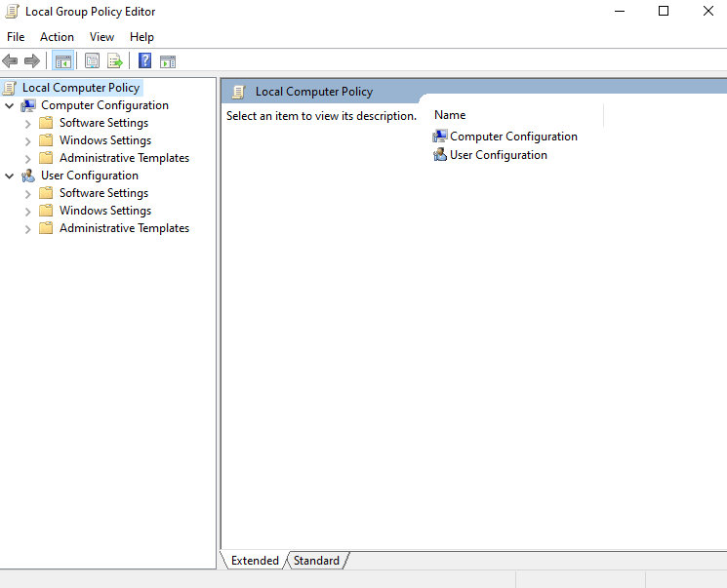Open the View menu
Image resolution: width=727 pixels, height=588 pixels.
pos(101,37)
